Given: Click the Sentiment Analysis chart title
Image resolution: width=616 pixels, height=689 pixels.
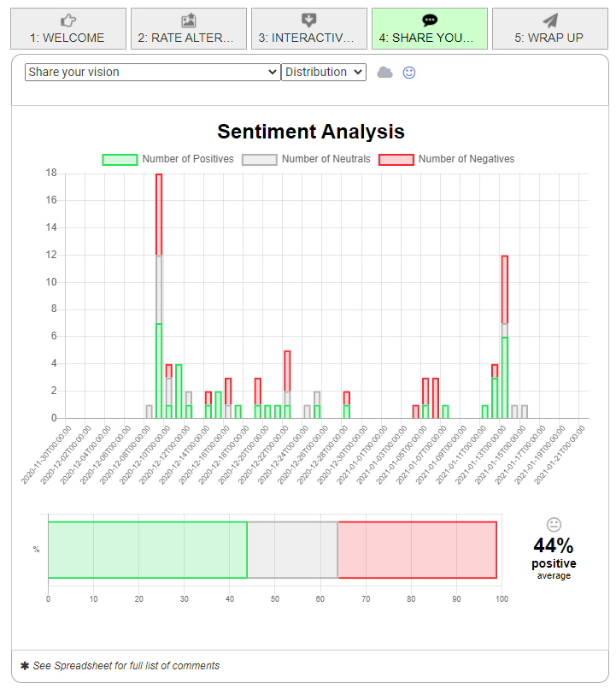Looking at the screenshot, I should pyautogui.click(x=310, y=132).
